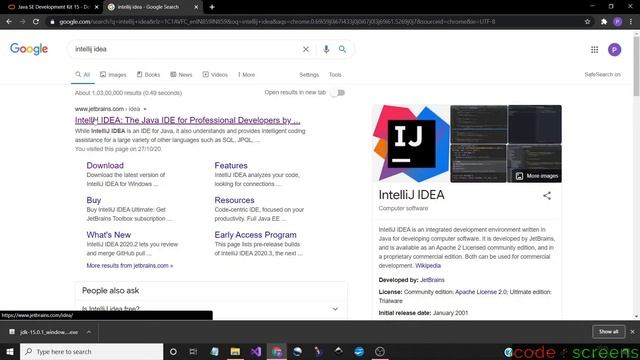Open the Early Access Program sitelink
The height and width of the screenshot is (360, 640).
256,235
